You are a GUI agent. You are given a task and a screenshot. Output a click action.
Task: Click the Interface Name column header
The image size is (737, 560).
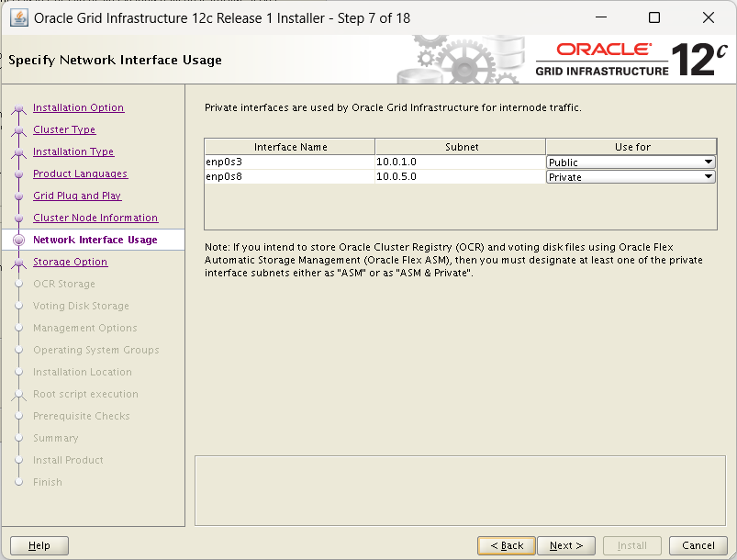pyautogui.click(x=290, y=147)
